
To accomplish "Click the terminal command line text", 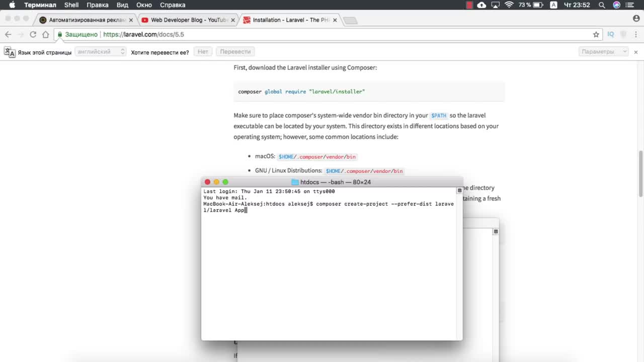I will [329, 207].
